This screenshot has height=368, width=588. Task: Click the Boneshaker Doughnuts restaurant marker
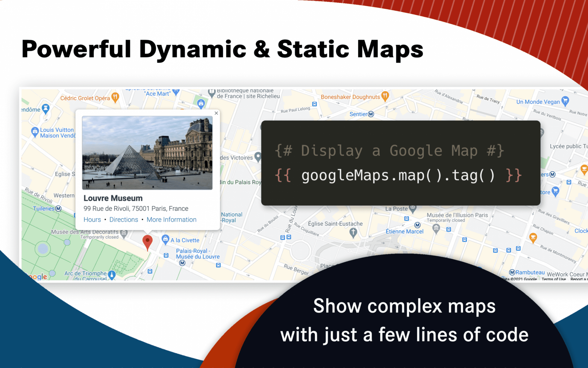click(x=385, y=96)
